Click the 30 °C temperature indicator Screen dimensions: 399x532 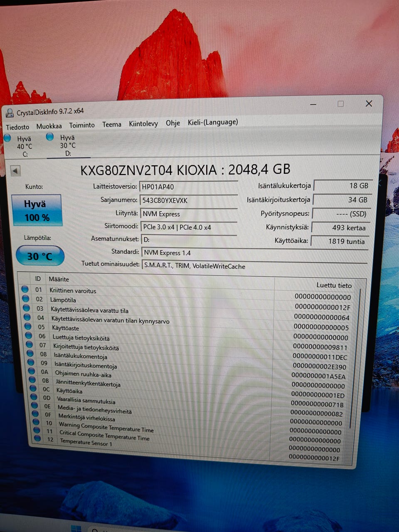point(39,256)
